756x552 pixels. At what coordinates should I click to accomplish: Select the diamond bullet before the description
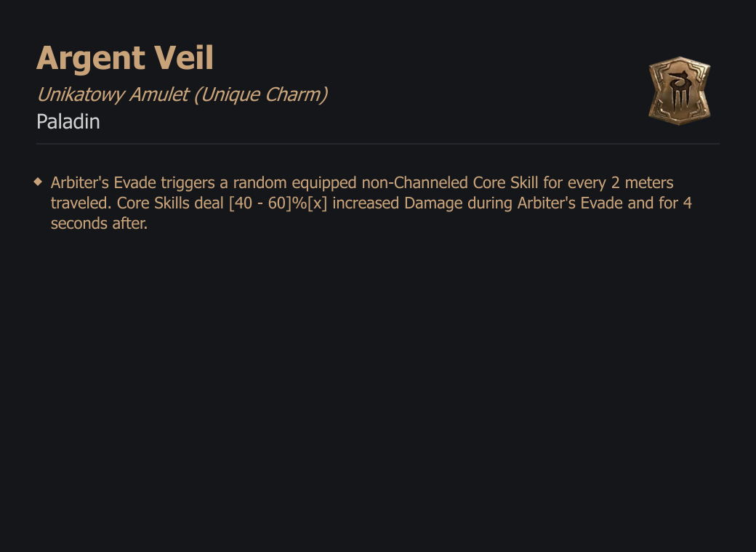point(38,182)
